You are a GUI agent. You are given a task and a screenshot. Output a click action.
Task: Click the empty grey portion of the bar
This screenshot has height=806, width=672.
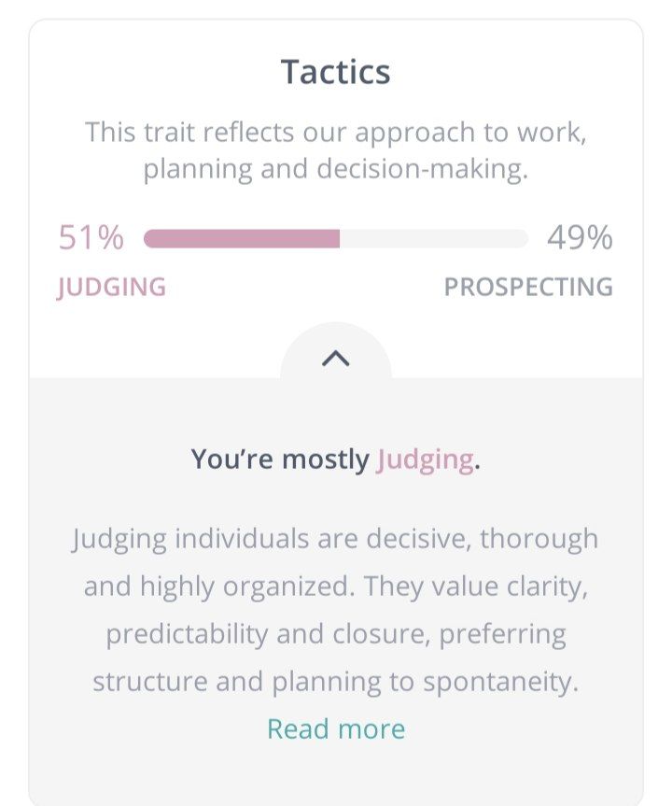point(434,239)
